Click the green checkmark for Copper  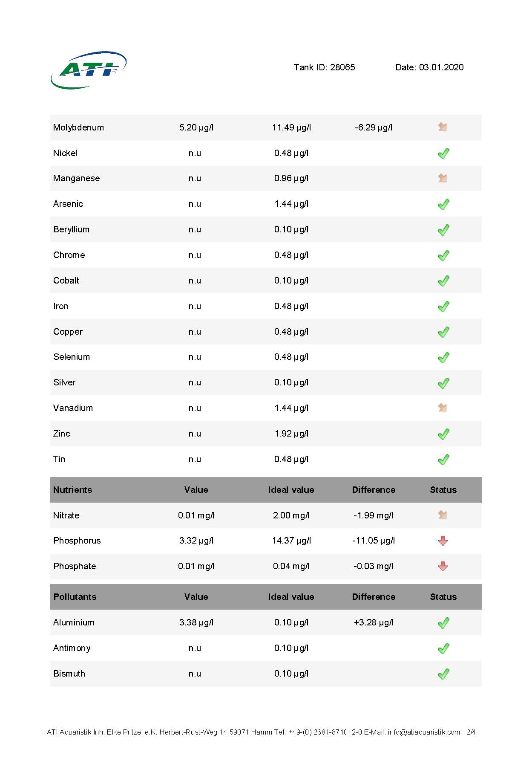pos(443,332)
